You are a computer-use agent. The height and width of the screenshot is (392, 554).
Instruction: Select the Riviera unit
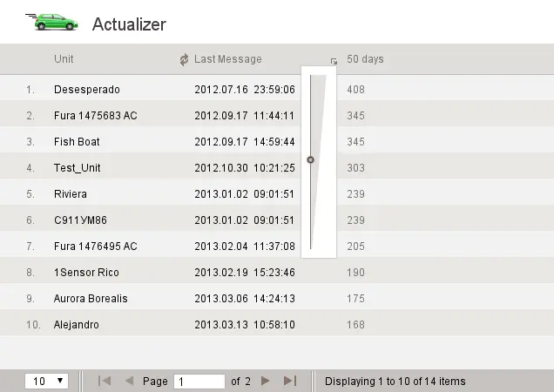click(x=71, y=194)
